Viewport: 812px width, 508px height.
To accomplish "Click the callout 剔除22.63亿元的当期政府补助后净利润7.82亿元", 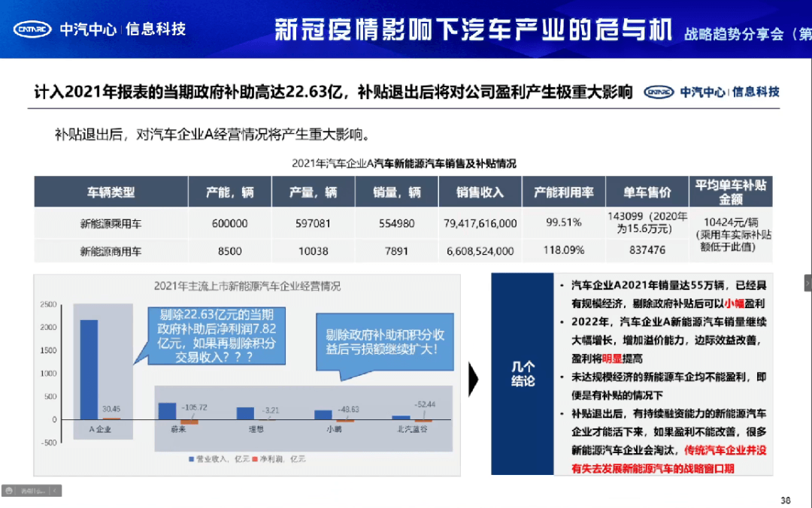I will click(217, 336).
